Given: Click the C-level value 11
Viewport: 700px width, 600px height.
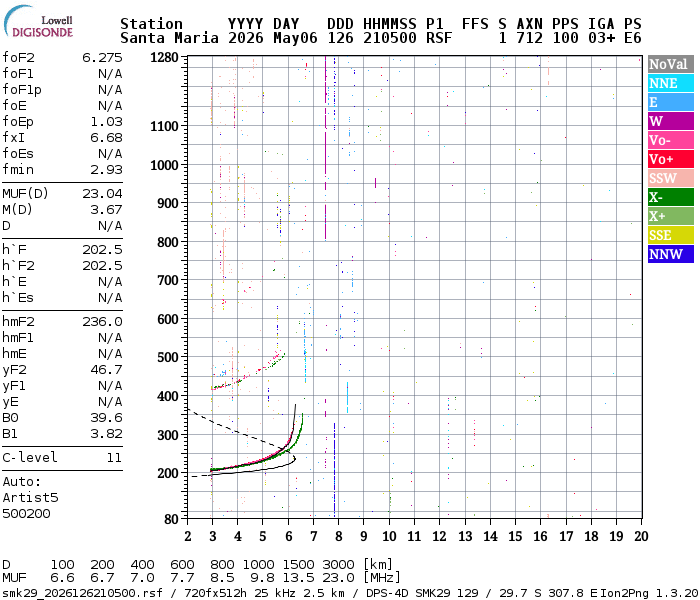Looking at the screenshot, I should [114, 458].
